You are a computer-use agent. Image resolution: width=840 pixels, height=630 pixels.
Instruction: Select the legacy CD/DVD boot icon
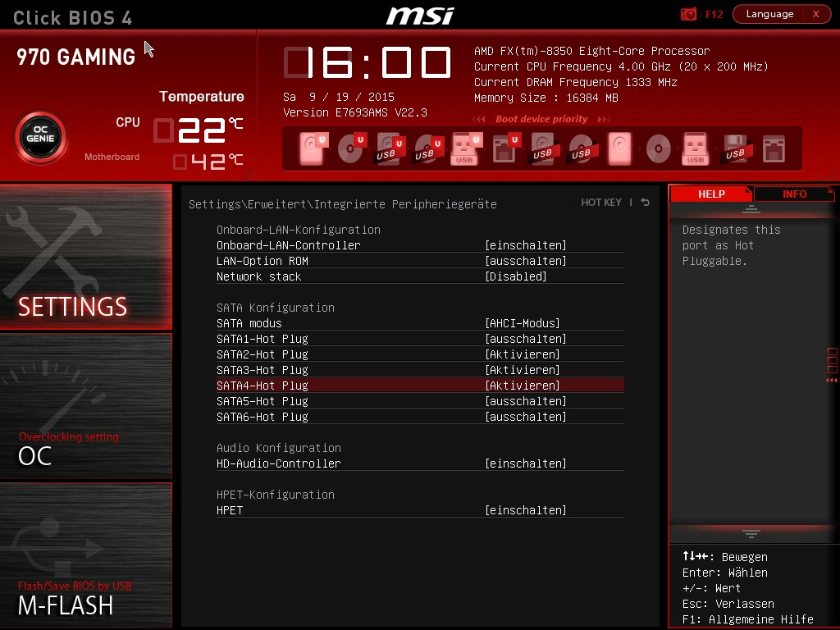(659, 148)
